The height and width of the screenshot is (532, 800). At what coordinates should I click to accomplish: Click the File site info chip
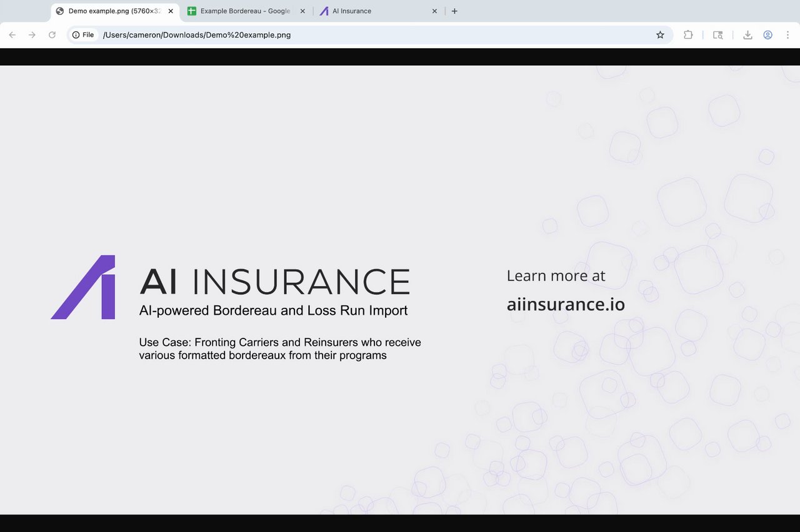[83, 35]
